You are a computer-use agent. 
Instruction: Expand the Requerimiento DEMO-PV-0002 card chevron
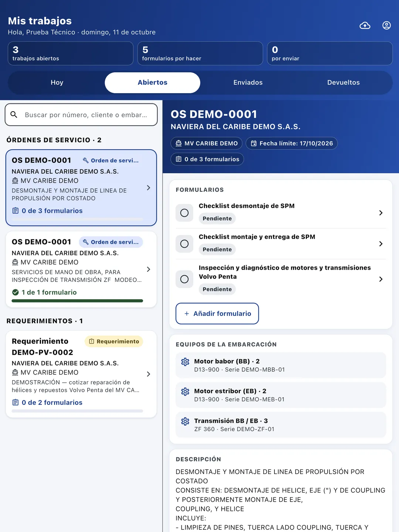tap(149, 374)
